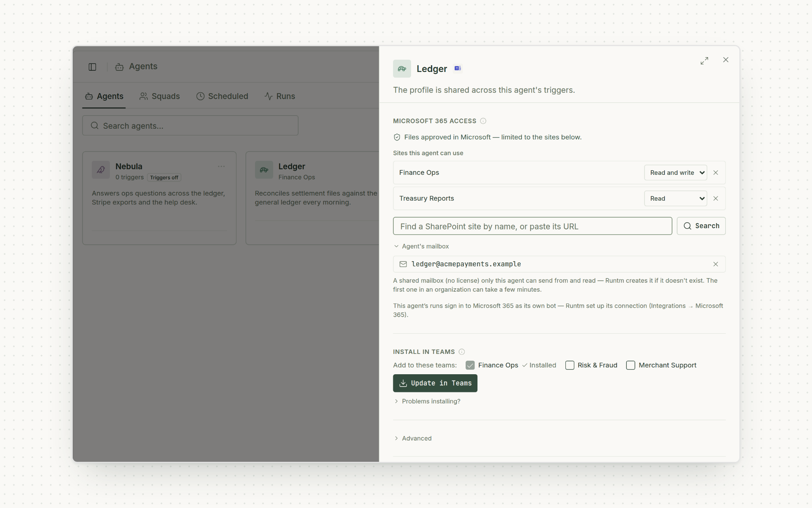Screen dimensions: 812x508
Task: Check the Merchant Support team
Action: click(631, 365)
